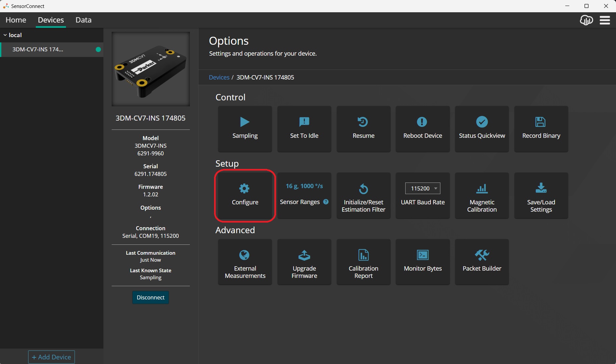The height and width of the screenshot is (364, 616).
Task: Open Status Quickview
Action: coord(482,129)
